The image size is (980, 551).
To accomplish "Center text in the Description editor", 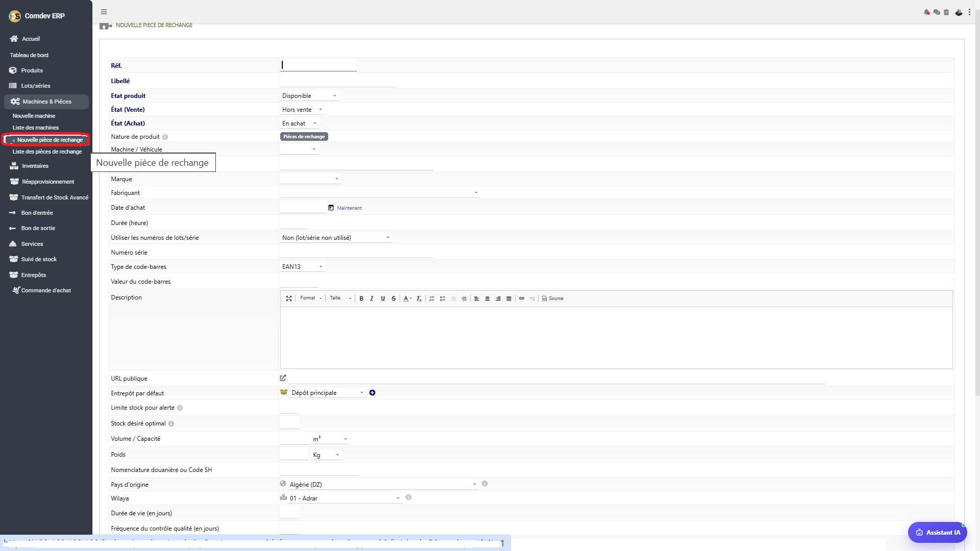I will pos(487,298).
